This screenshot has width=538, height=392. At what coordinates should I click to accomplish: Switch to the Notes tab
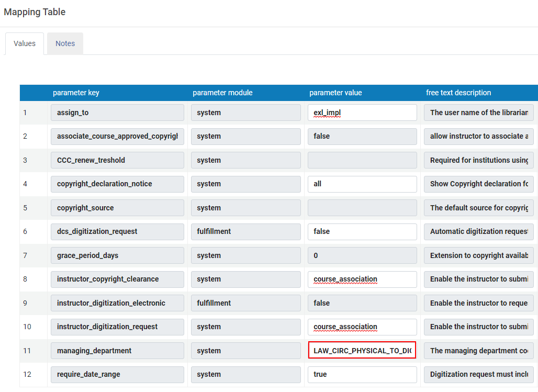pos(65,43)
